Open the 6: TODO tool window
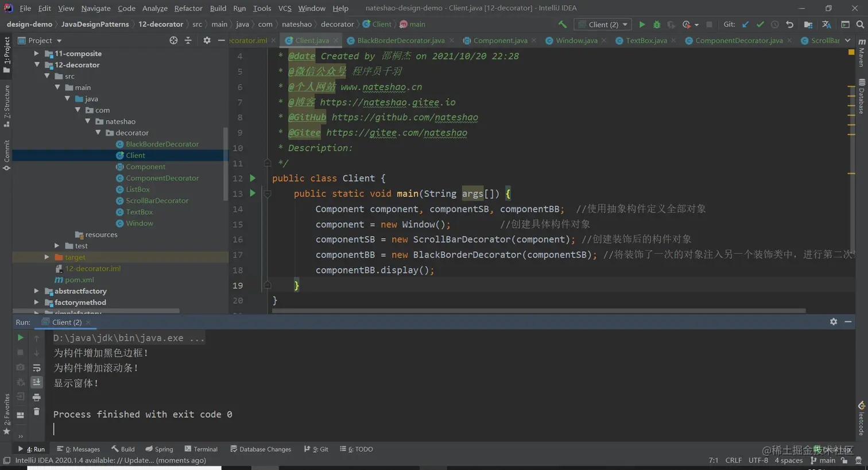 (x=356, y=449)
